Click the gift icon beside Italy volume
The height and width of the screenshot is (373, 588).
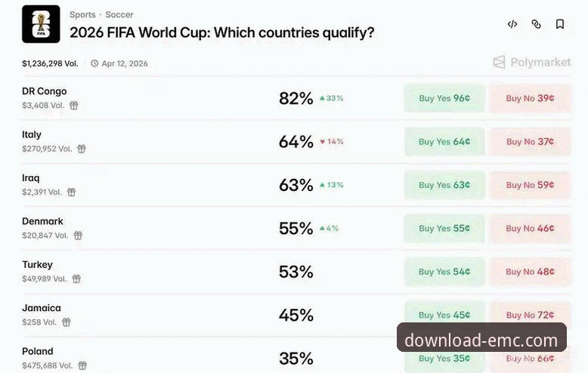click(82, 149)
